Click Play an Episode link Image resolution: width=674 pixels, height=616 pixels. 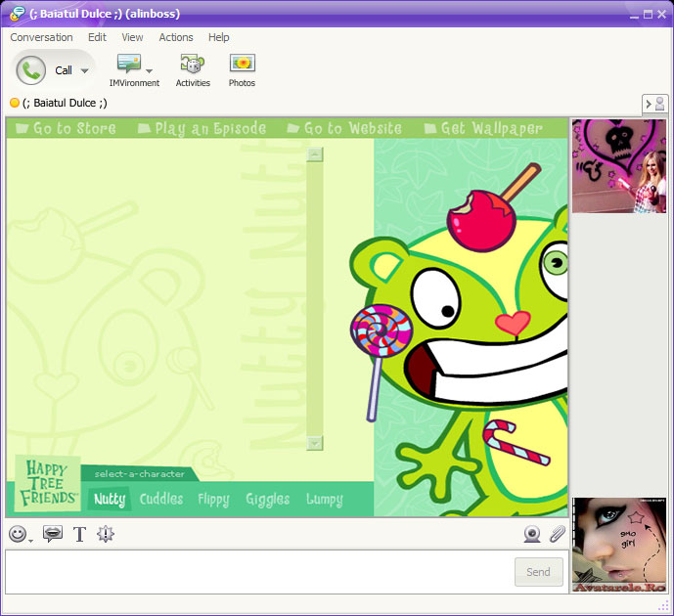[202, 128]
